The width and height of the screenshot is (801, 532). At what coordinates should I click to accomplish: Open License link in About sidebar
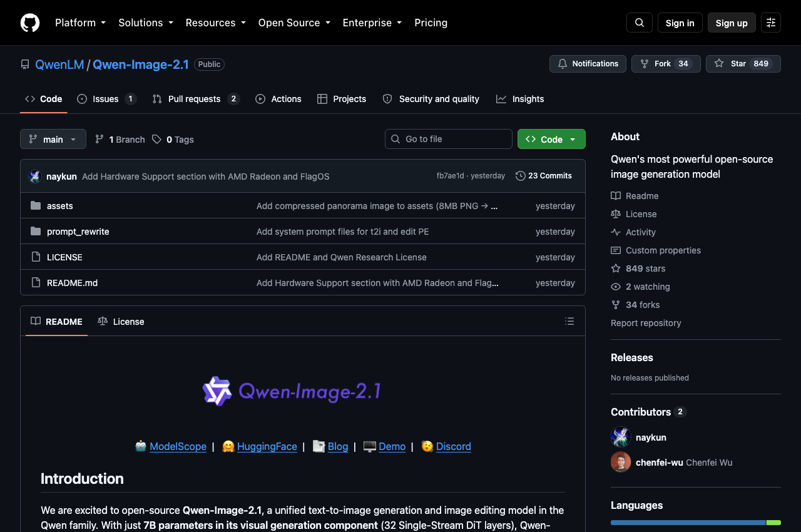pos(634,214)
